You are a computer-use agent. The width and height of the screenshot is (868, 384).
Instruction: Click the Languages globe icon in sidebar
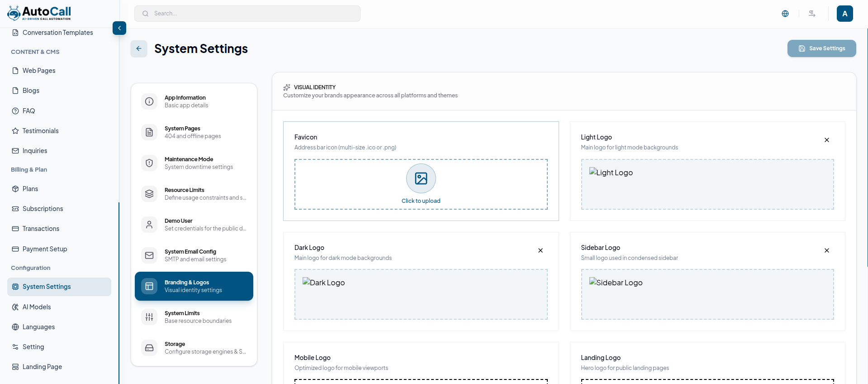coord(15,327)
